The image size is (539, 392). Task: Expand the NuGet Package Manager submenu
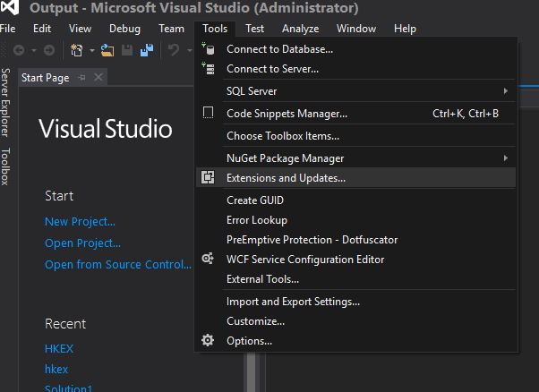pos(506,158)
